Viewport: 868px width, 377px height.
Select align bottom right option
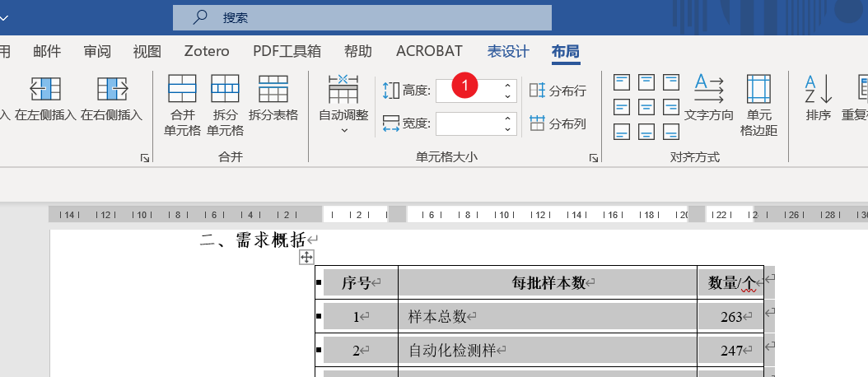click(x=671, y=132)
